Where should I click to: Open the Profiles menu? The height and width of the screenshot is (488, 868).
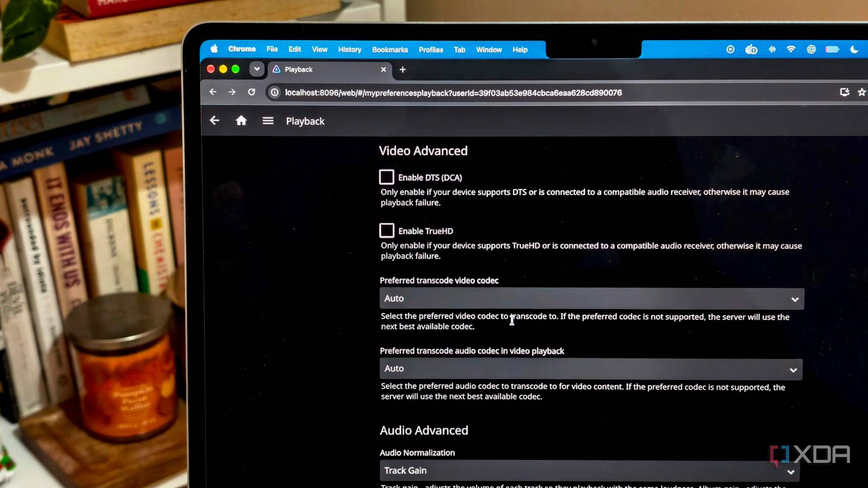tap(431, 49)
